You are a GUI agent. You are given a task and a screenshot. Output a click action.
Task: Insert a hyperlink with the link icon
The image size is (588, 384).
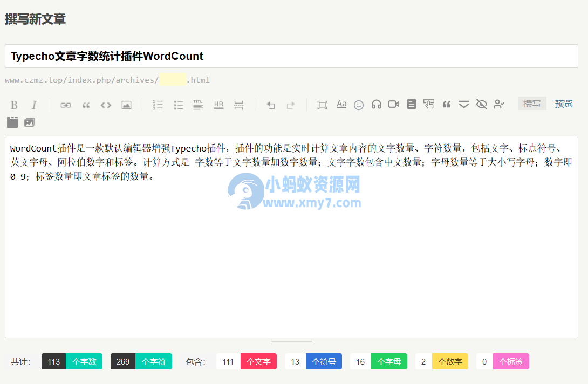66,105
